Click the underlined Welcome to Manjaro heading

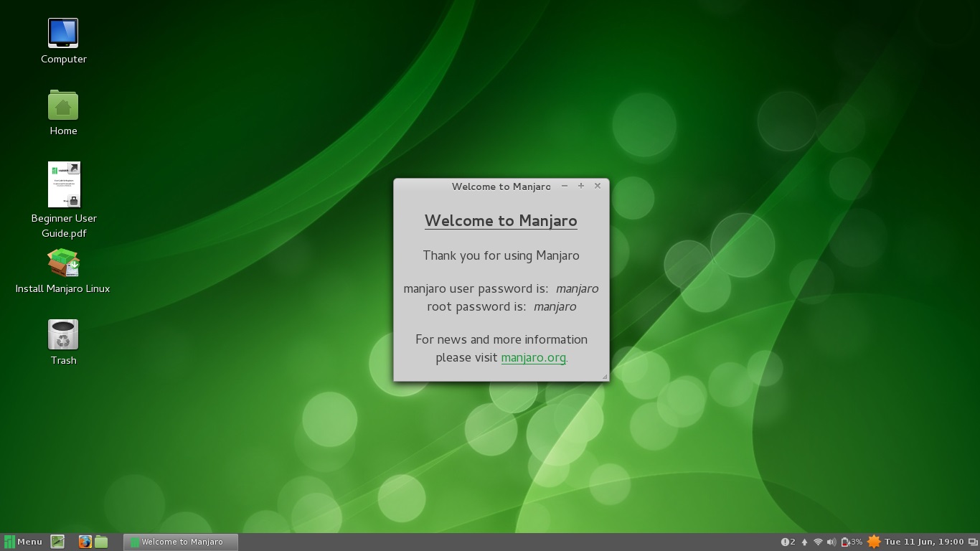501,221
